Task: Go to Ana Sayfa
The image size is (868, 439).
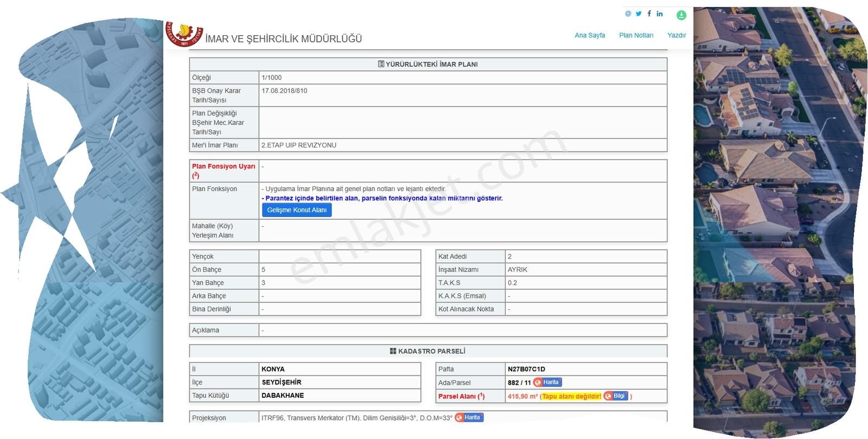Action: coord(590,35)
